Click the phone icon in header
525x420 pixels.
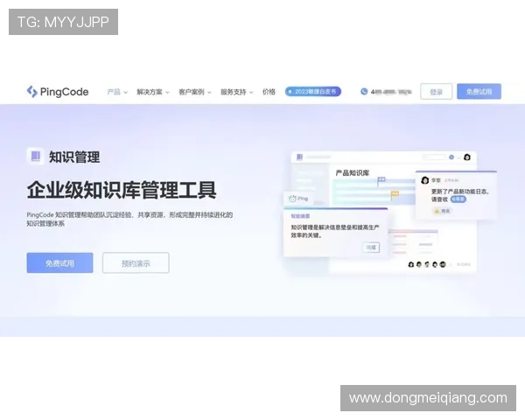[364, 91]
